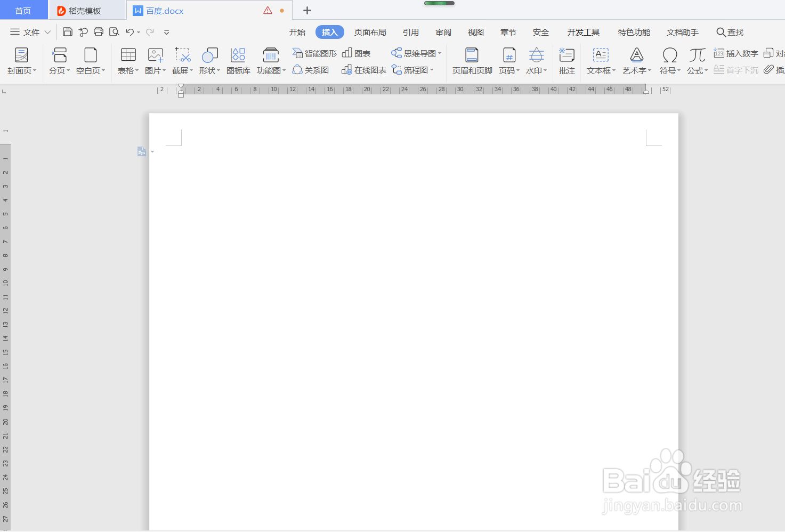Go to the 首页 home tab
The height and width of the screenshot is (532, 785).
tap(23, 11)
